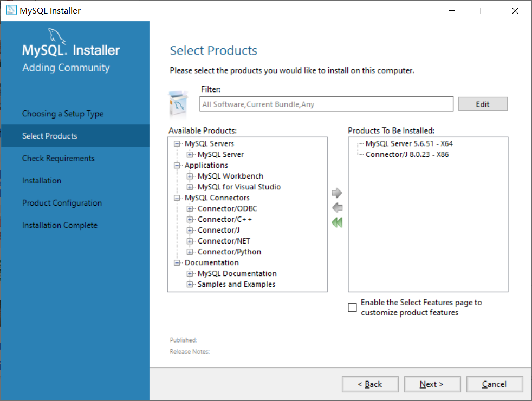
Task: Collapse the Applications tree node
Action: 177,166
